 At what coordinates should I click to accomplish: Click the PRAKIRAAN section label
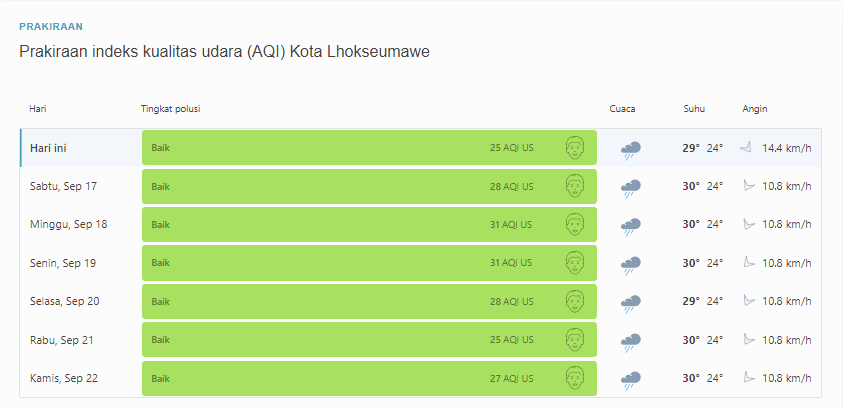click(51, 26)
